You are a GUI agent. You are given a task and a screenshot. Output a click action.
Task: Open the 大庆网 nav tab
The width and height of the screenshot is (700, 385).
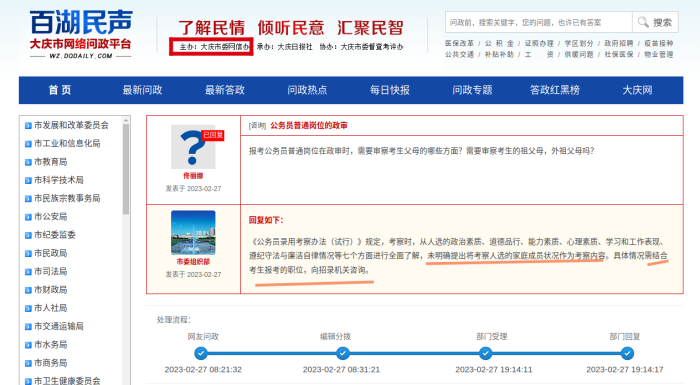638,90
